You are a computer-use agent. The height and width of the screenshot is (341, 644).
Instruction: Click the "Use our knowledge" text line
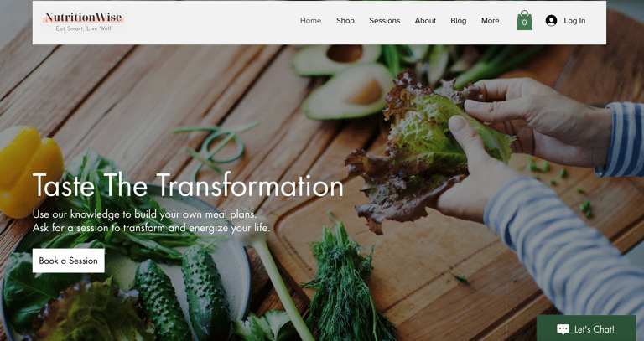144,214
